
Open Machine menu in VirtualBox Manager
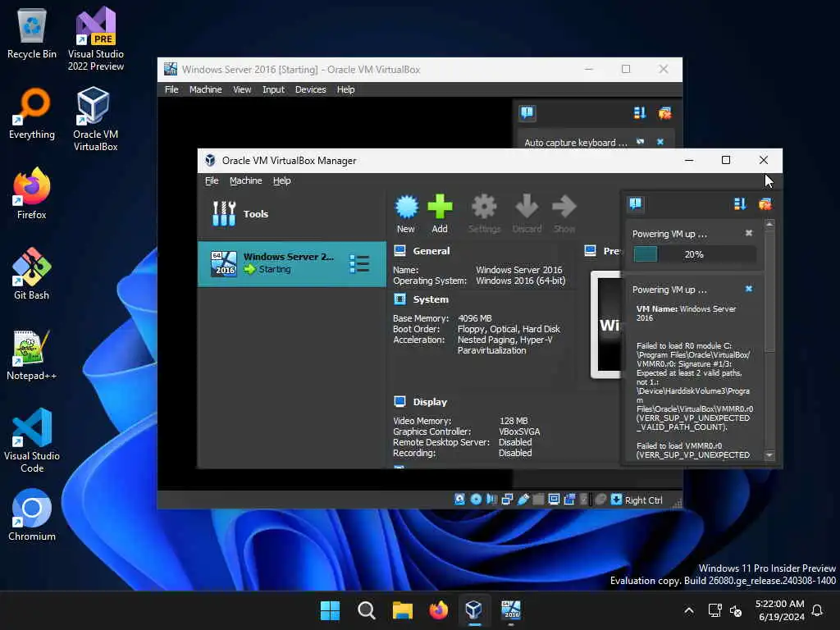(x=246, y=180)
